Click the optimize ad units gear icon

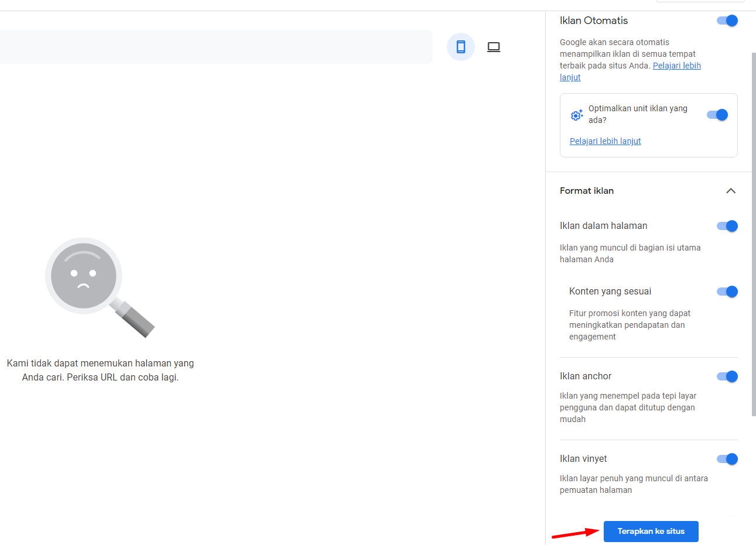click(577, 115)
